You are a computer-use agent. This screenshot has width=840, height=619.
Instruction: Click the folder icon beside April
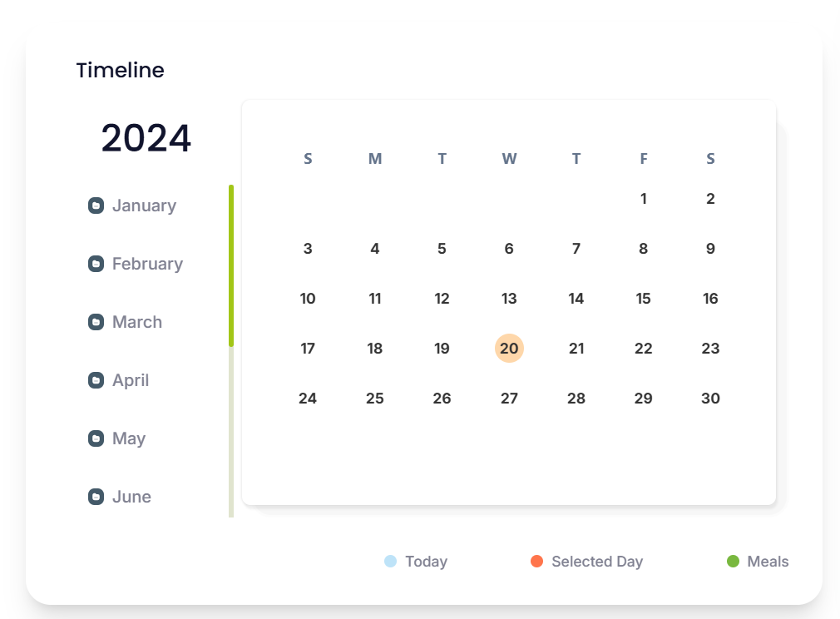96,380
